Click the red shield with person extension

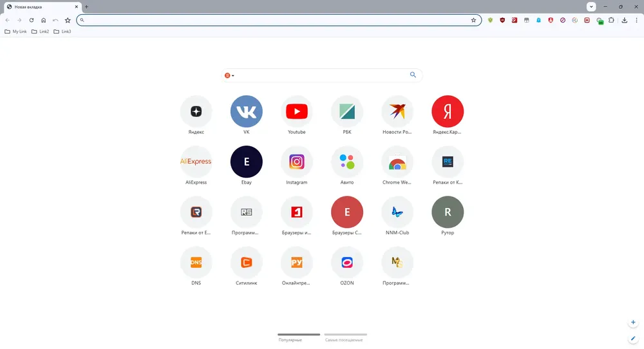click(x=551, y=20)
